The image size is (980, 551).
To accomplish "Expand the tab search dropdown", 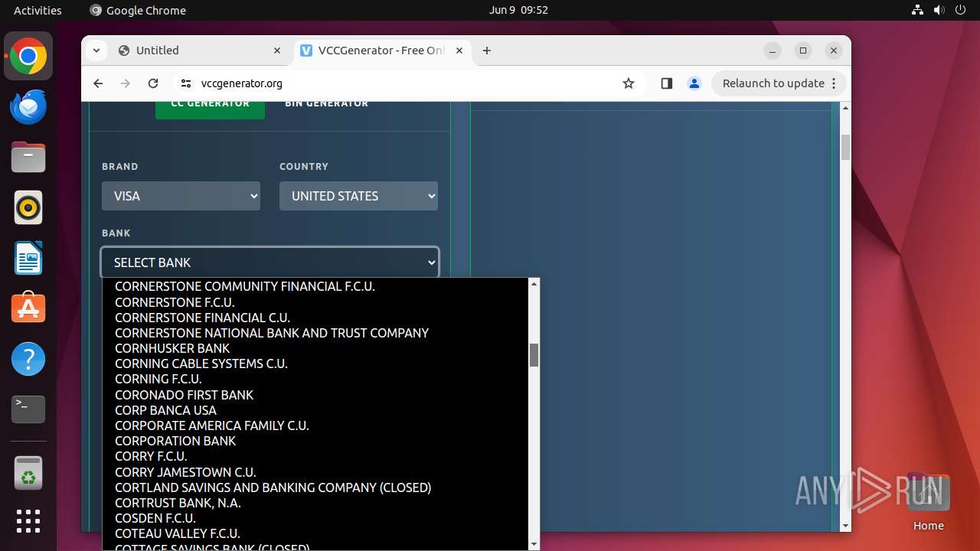I will tap(96, 51).
